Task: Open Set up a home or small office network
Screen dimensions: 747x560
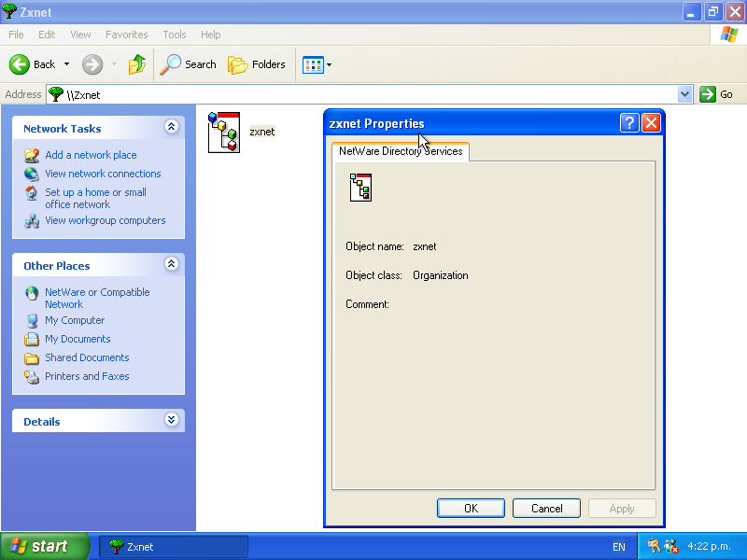Action: pyautogui.click(x=96, y=199)
